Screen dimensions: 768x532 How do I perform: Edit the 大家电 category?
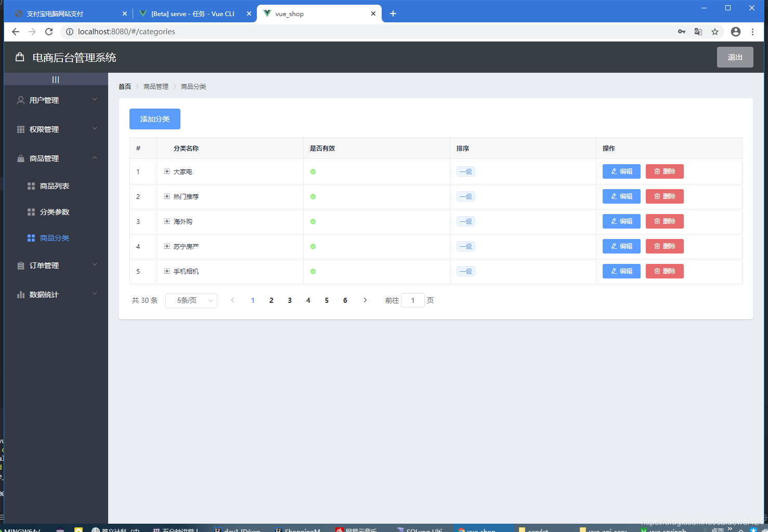tap(621, 171)
